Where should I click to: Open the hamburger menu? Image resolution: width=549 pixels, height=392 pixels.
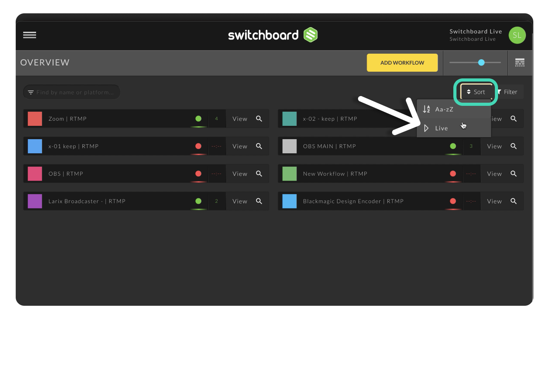(29, 35)
